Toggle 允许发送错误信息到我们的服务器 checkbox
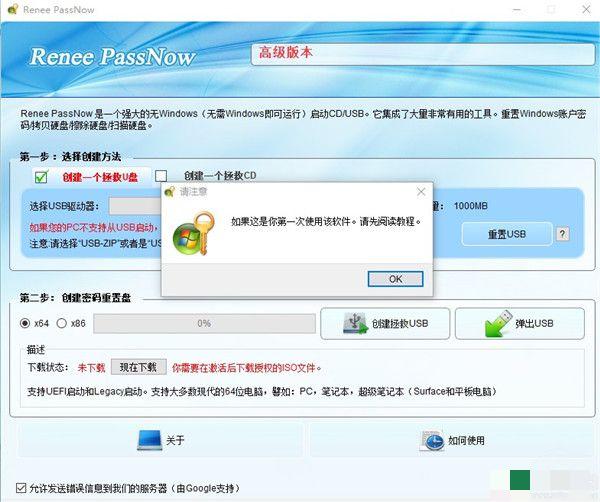600x502 pixels. (21, 488)
